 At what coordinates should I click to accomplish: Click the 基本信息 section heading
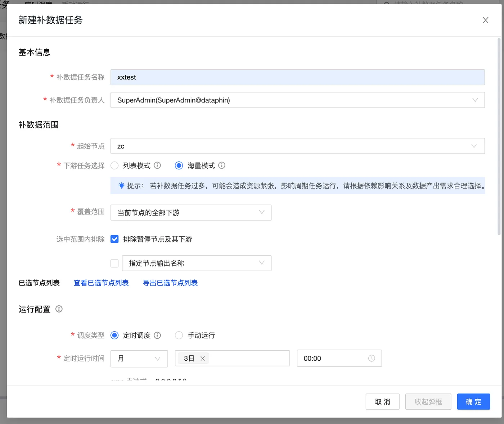pos(35,53)
